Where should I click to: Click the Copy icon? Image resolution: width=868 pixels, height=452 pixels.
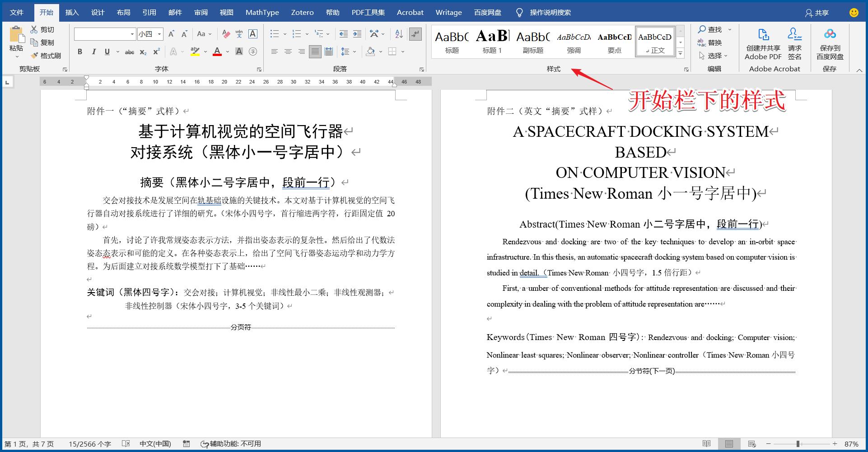[35, 42]
